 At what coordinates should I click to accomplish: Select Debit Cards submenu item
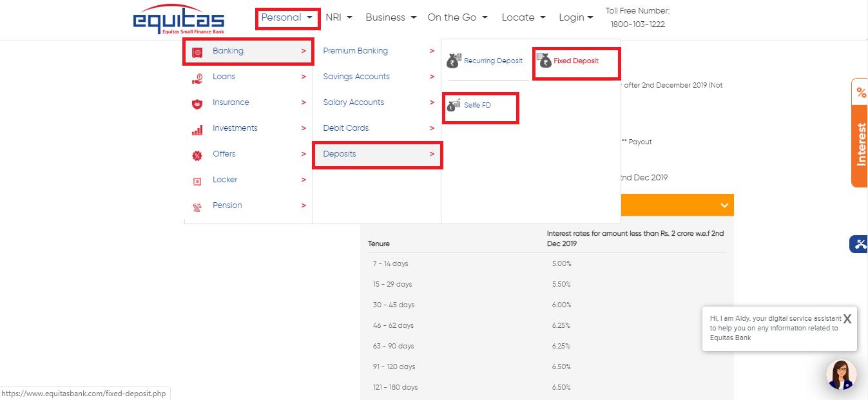[x=346, y=128]
